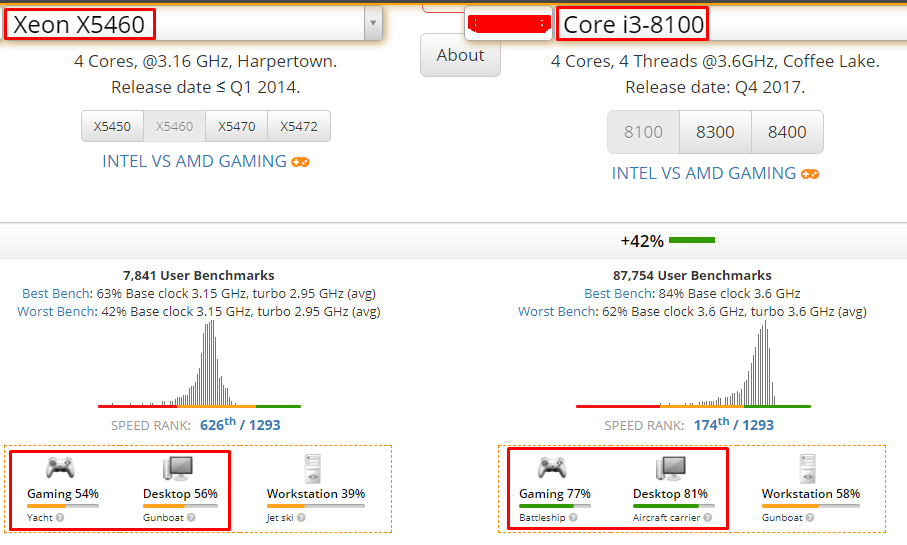Screen dimensions: 907x545
Task: Click the Xeon benchmark distribution histogram
Action: click(x=200, y=364)
